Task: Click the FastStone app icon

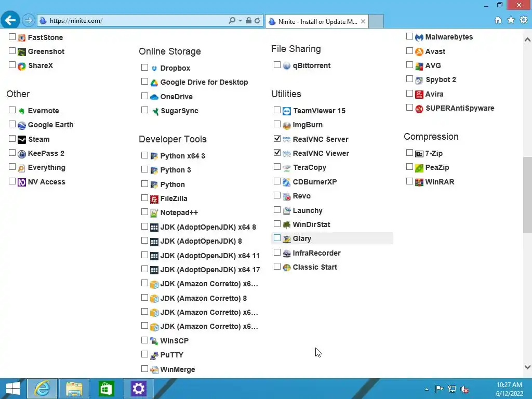Action: click(x=22, y=37)
